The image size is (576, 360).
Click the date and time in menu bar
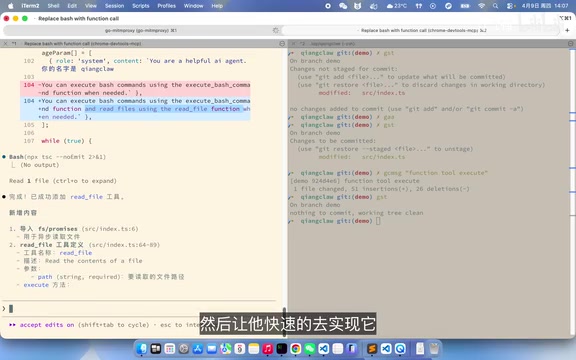(x=545, y=6)
